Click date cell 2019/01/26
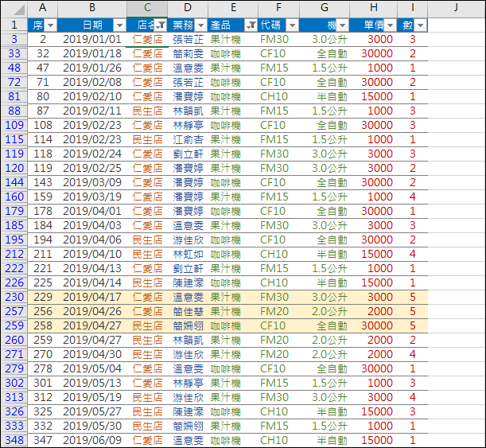This screenshot has width=486, height=448. [92, 68]
